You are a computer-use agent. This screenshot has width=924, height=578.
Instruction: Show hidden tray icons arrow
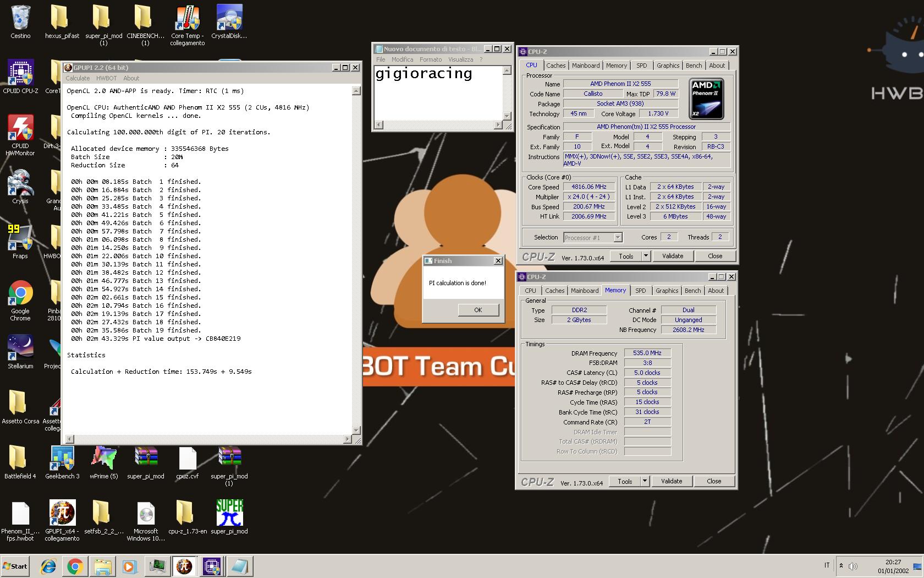841,566
